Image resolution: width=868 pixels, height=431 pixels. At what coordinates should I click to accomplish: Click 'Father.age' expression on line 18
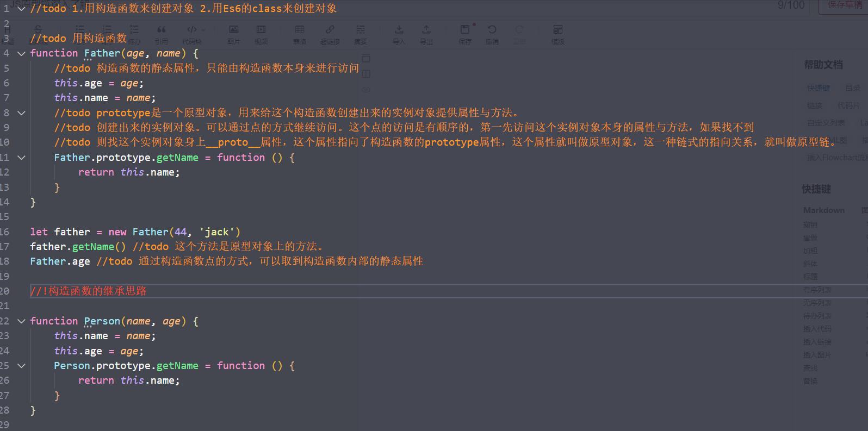pos(60,261)
